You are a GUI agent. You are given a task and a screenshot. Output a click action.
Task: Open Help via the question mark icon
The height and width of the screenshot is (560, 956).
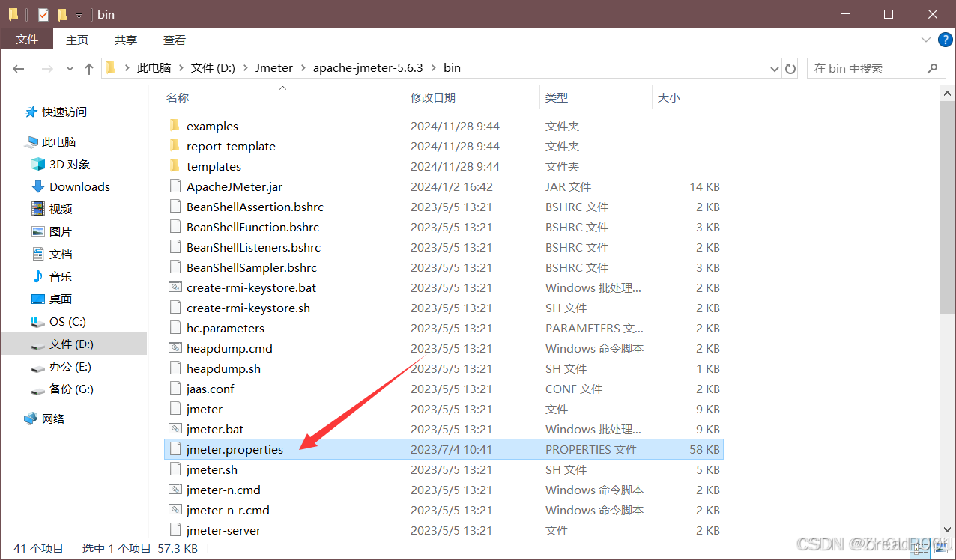coord(944,40)
